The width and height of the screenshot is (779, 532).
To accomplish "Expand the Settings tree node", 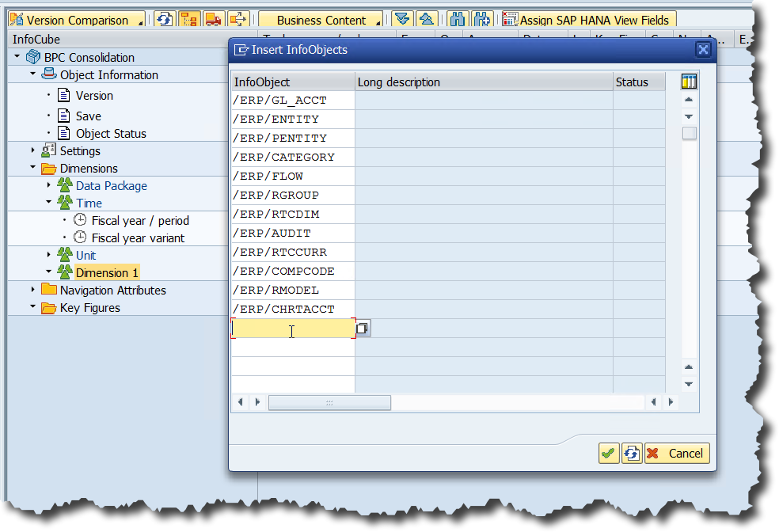I will click(x=33, y=150).
